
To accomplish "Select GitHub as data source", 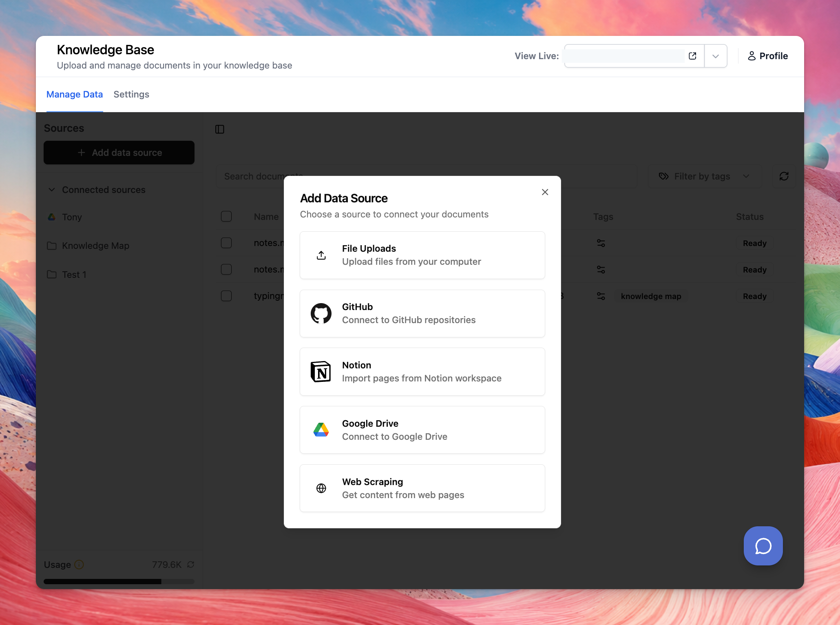I will click(x=422, y=314).
